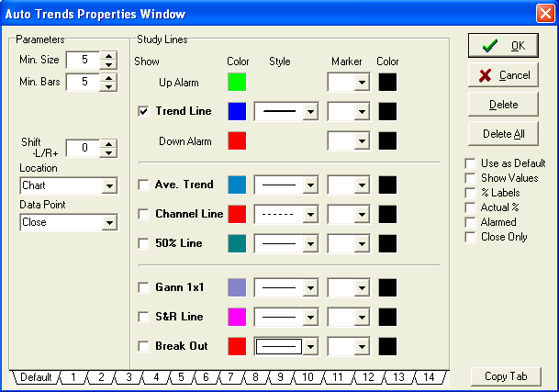Click the Cancel button with red X
559x392 pixels.
click(x=504, y=74)
